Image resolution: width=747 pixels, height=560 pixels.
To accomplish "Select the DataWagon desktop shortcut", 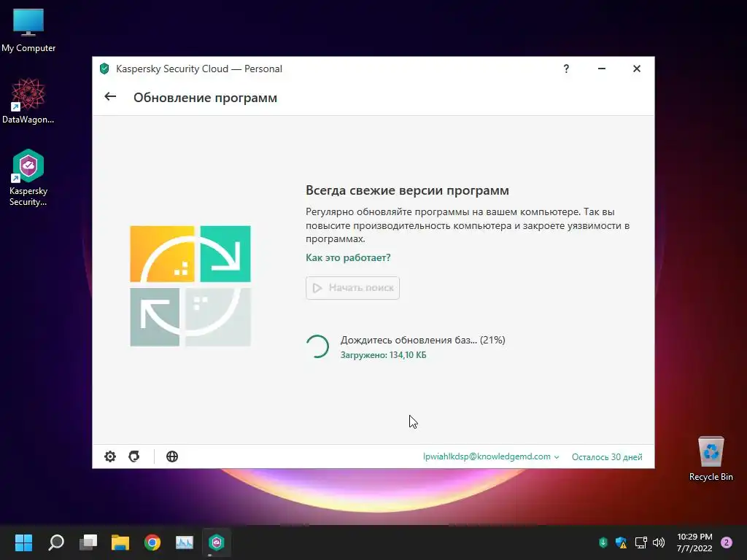I will pyautogui.click(x=28, y=101).
